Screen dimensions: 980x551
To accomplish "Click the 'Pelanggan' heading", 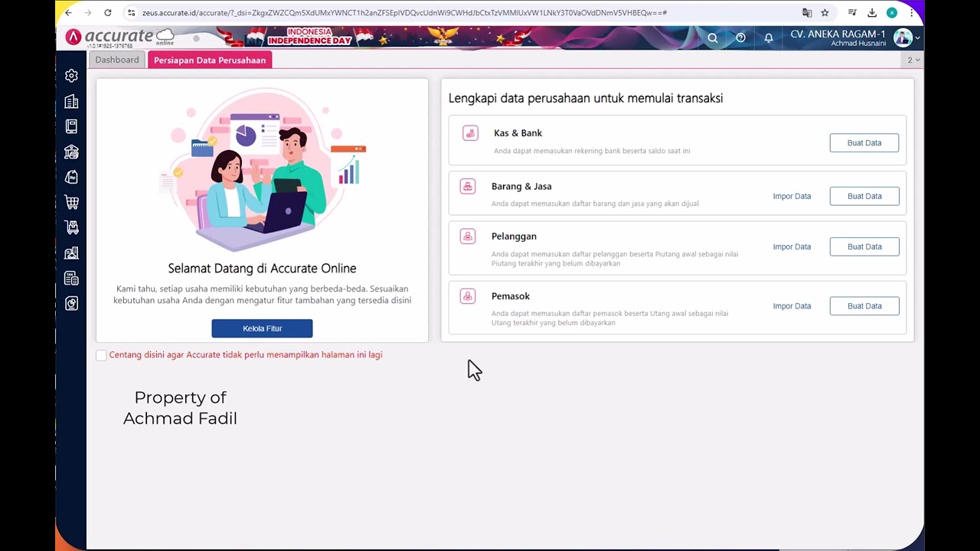I will point(514,236).
